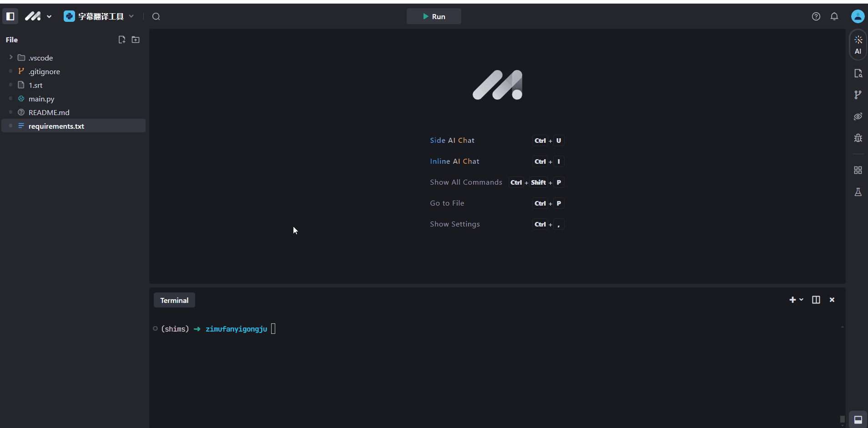Click the Inline AI Chat link

[x=454, y=161]
